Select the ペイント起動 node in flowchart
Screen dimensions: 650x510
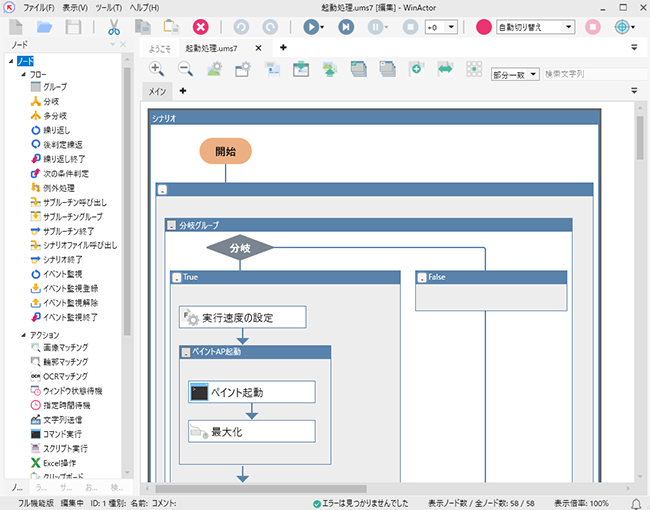point(251,392)
